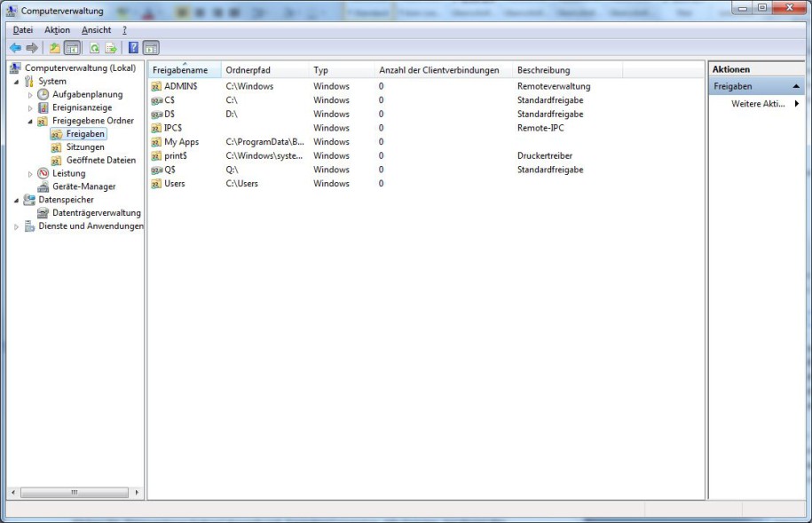Click the C:\ProgramData\B... path cell
Viewport: 812px width, 523px height.
(264, 142)
